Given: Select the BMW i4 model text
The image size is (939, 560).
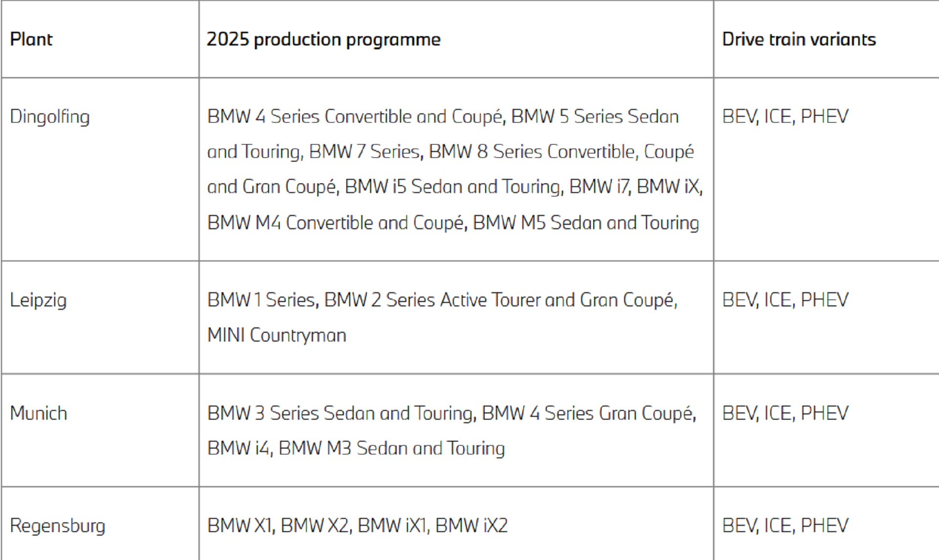Looking at the screenshot, I should [238, 449].
